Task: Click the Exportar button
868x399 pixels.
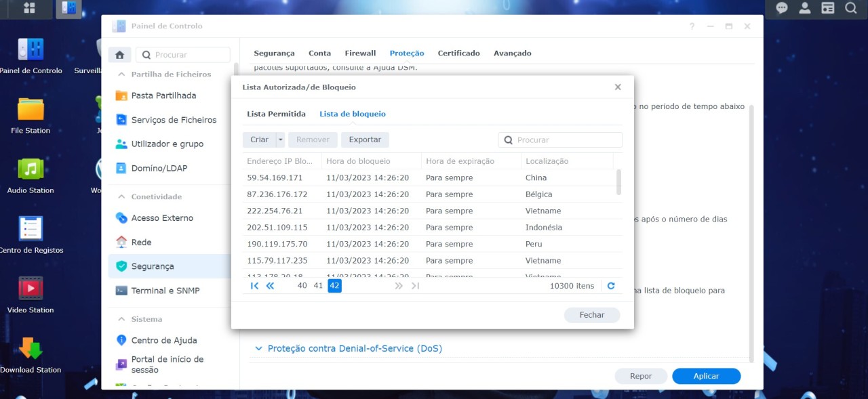Action: 365,140
